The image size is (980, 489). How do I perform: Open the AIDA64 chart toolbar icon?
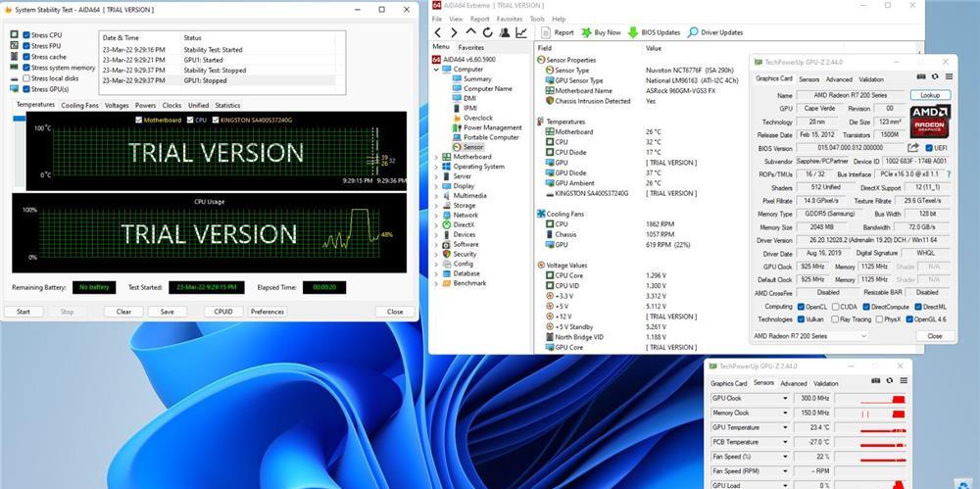point(520,32)
